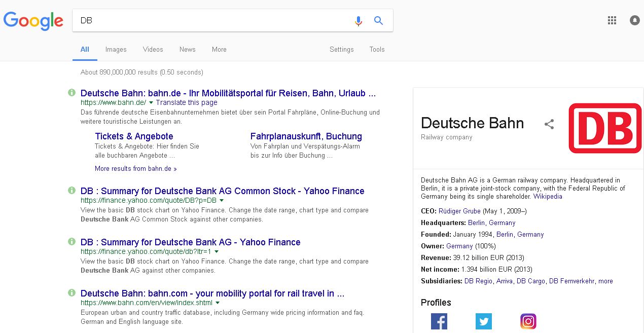This screenshot has height=333, width=644.
Task: Open the DB Fernverkehr subsidiary link
Action: tap(571, 281)
